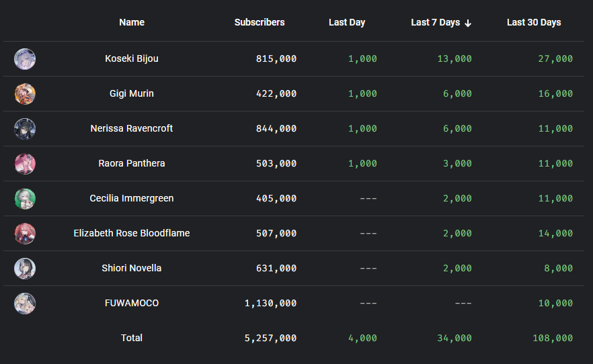This screenshot has width=593, height=364.
Task: Open FUWAMOCO channel name link
Action: (132, 303)
